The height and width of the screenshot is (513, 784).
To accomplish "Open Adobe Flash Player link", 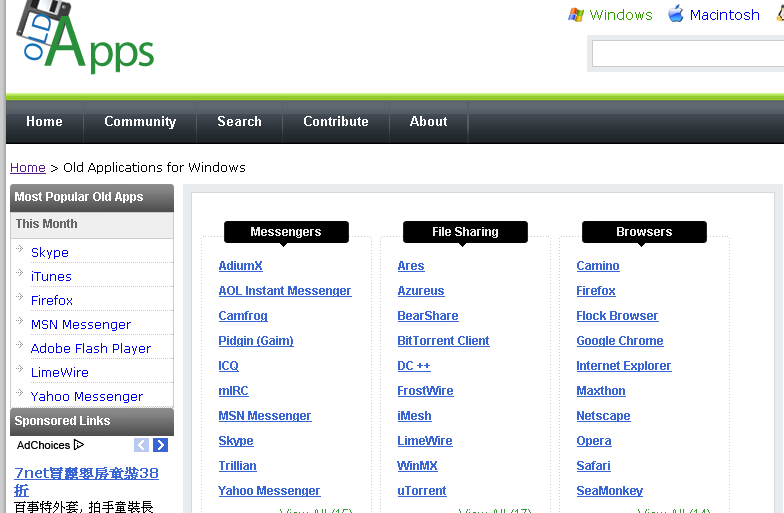I will point(90,348).
